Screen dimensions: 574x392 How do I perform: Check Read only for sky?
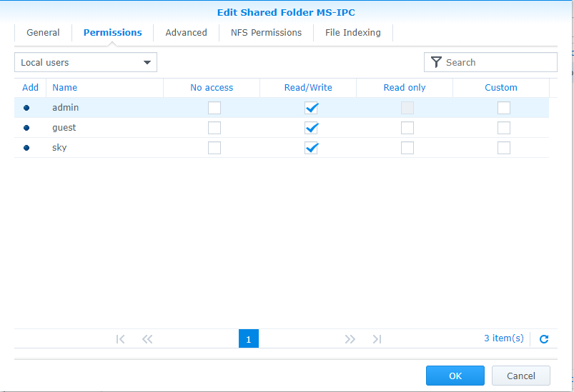[x=407, y=148]
